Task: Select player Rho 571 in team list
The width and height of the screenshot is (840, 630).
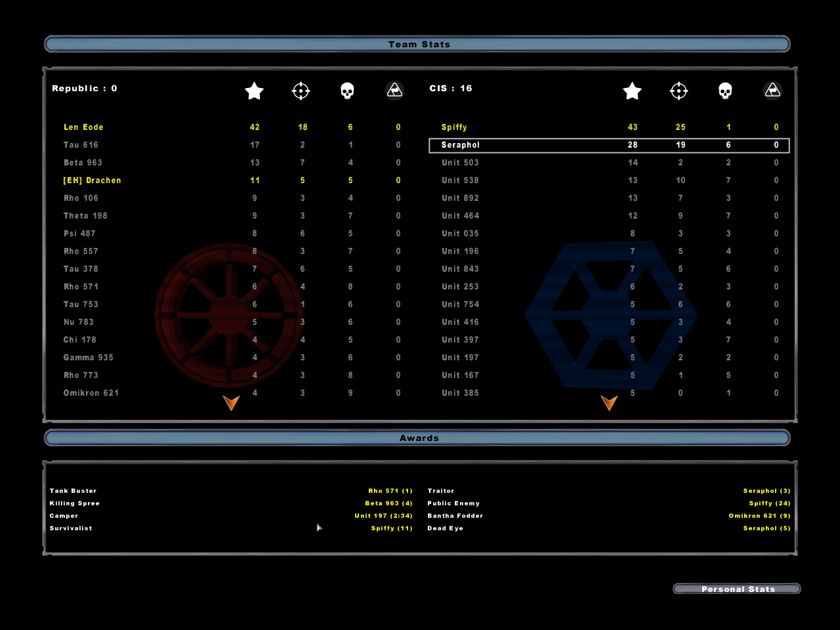Action: coord(81,287)
